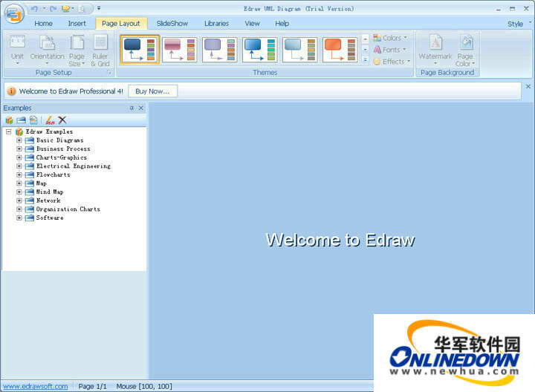The image size is (535, 392).
Task: Collapse the Edraw Examples root node
Action: 9,131
